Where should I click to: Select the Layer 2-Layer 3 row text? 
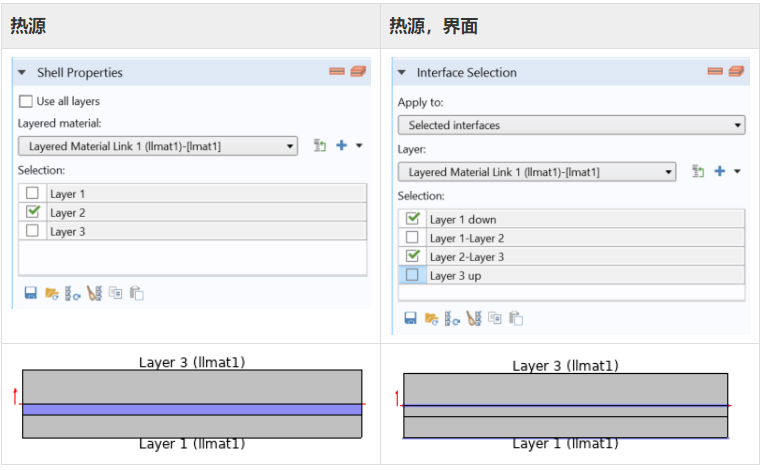[467, 257]
